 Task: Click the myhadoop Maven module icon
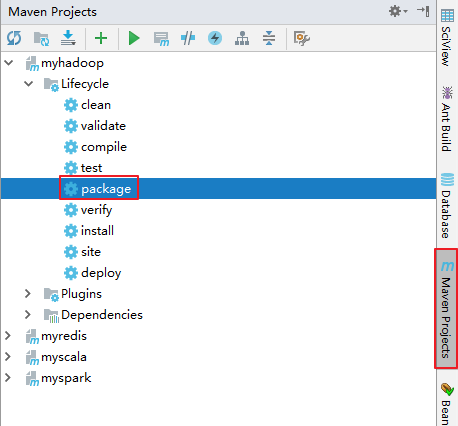pyautogui.click(x=32, y=64)
